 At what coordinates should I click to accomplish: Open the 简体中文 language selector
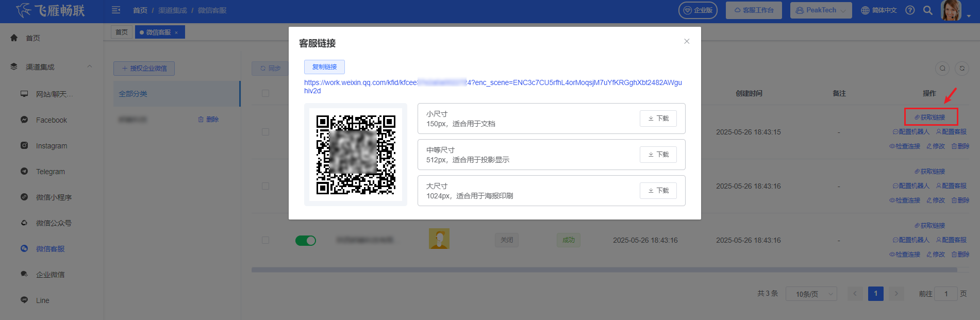click(879, 10)
